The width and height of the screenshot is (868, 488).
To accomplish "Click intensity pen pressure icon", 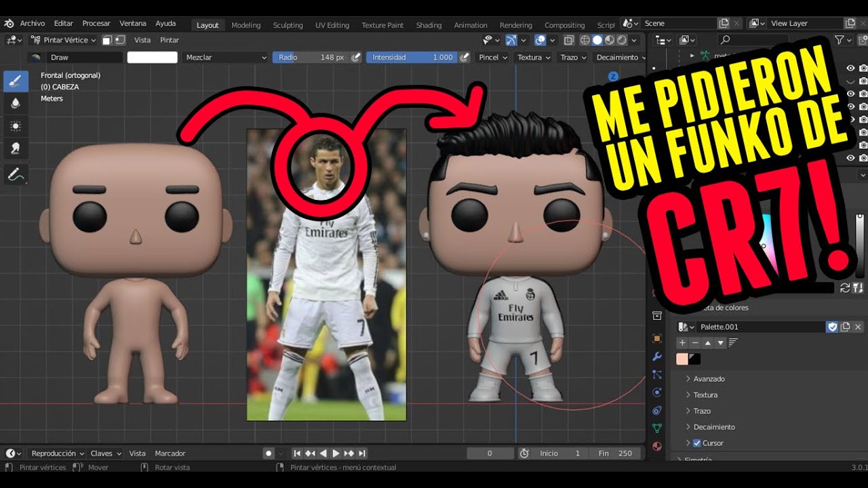I will pos(465,58).
